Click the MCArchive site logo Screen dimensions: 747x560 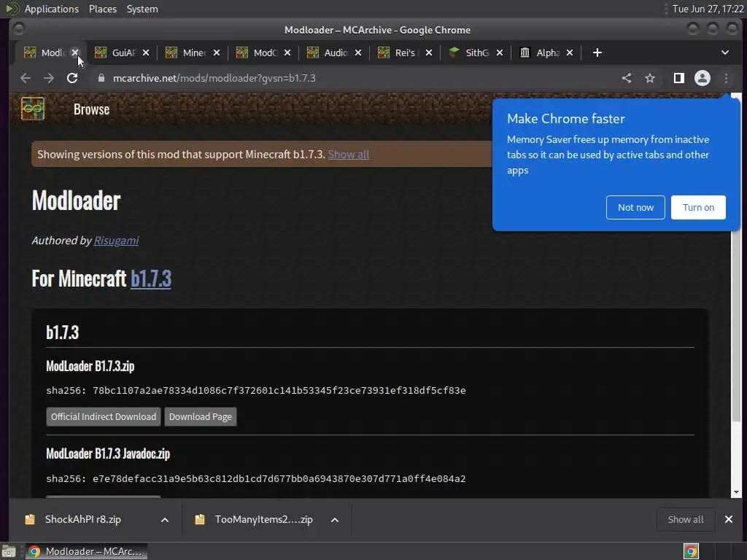pos(33,109)
